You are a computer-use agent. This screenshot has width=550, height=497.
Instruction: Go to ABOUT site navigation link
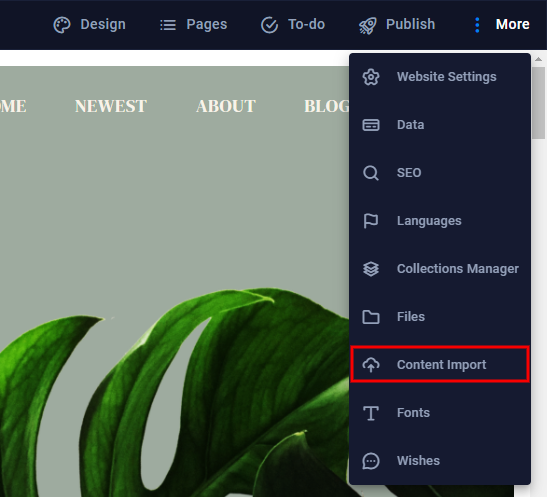[226, 106]
